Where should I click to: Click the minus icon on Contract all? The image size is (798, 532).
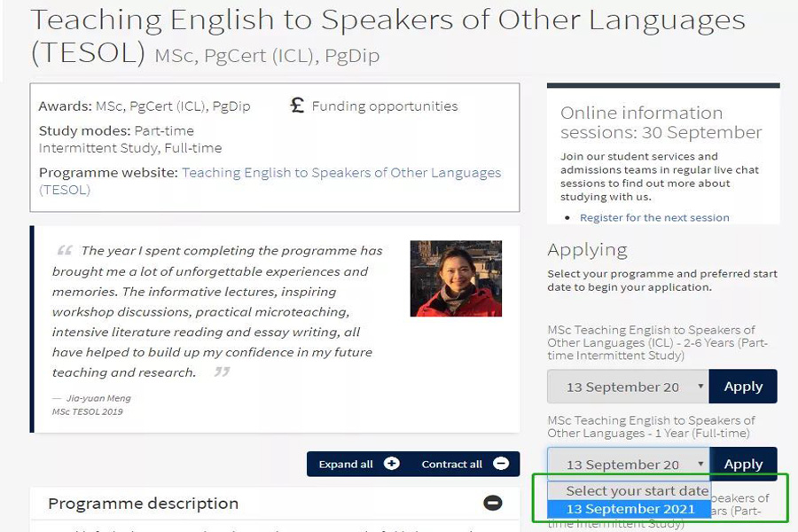501,463
